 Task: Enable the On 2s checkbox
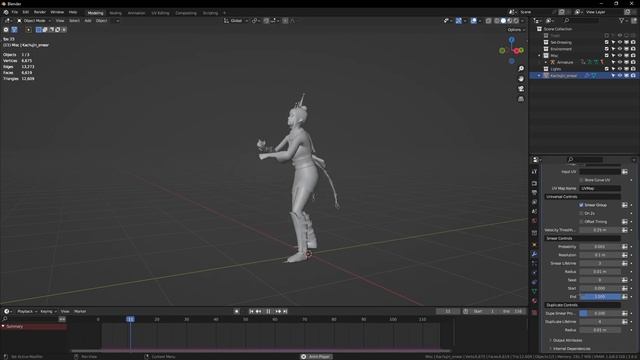[581, 213]
